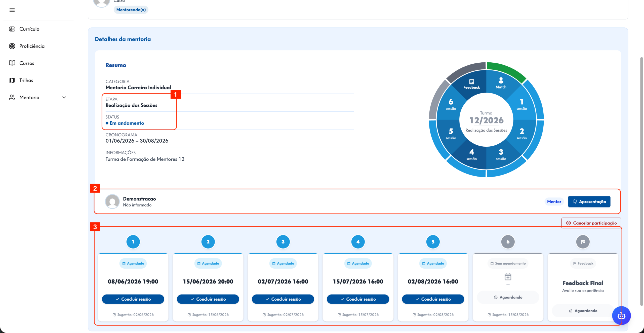
Task: Click the Match segment icon in the wheel
Action: (x=501, y=80)
